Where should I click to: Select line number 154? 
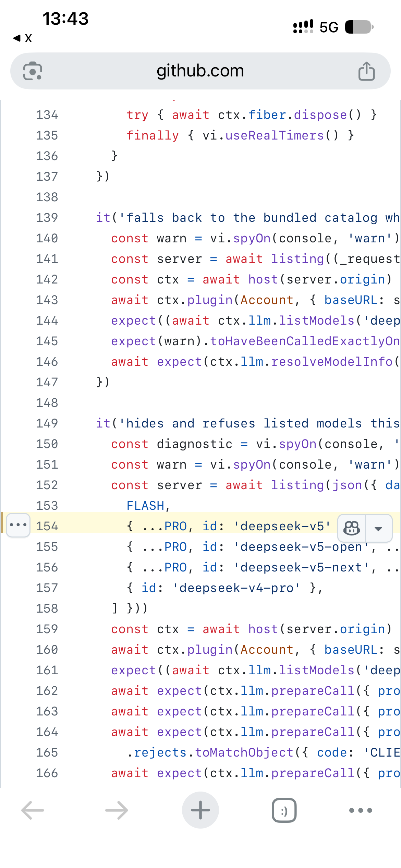pos(47,526)
